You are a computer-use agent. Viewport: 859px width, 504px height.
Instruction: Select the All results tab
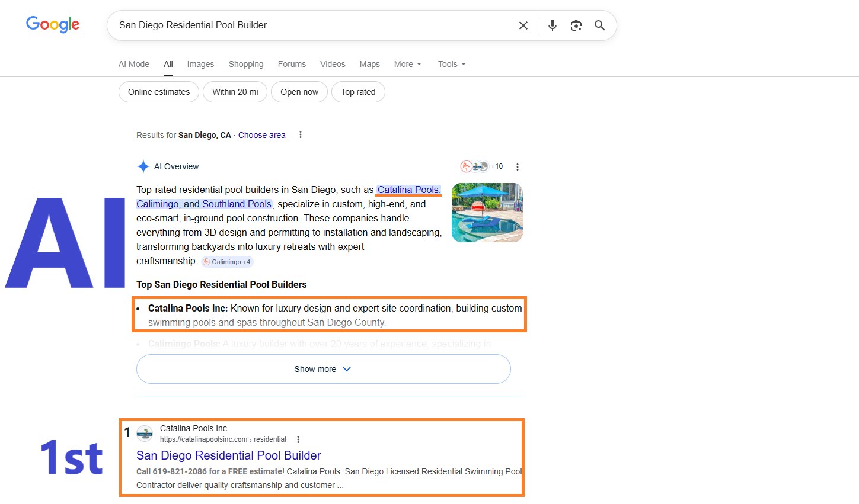168,64
